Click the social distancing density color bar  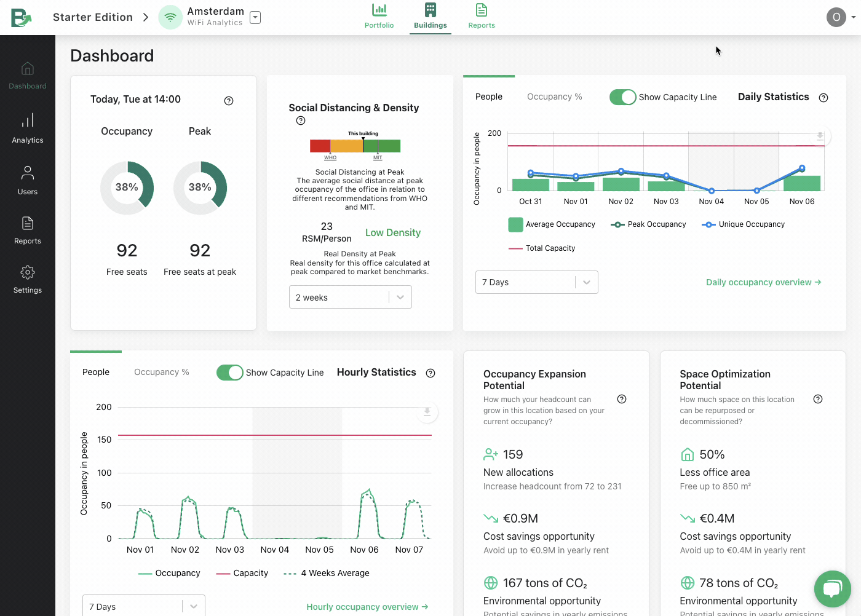click(x=355, y=146)
